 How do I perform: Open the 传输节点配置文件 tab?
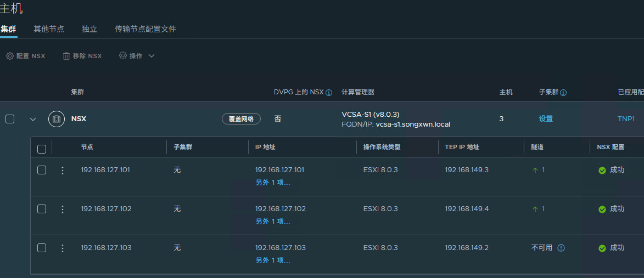pos(145,29)
